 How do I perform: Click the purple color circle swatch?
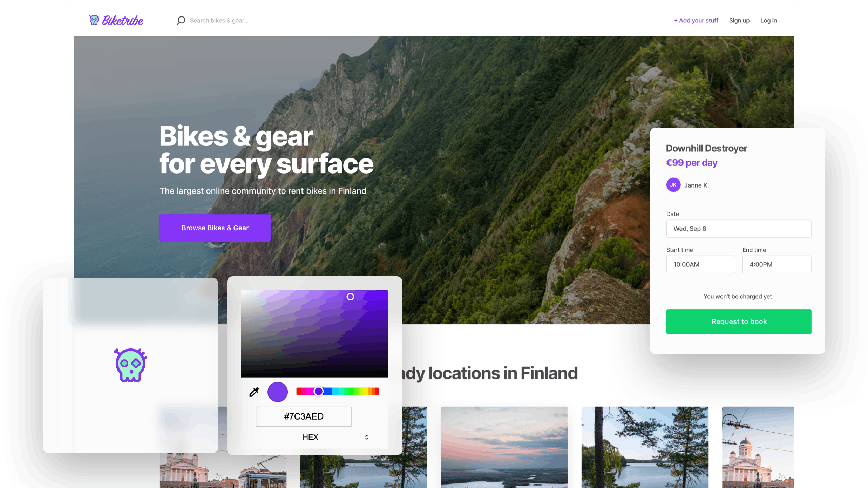pyautogui.click(x=277, y=391)
